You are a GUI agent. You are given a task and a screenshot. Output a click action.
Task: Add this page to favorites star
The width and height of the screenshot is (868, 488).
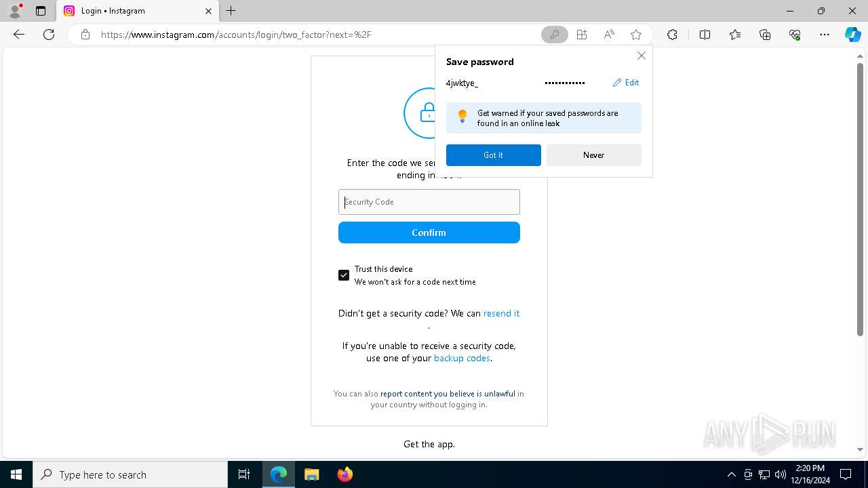point(636,35)
